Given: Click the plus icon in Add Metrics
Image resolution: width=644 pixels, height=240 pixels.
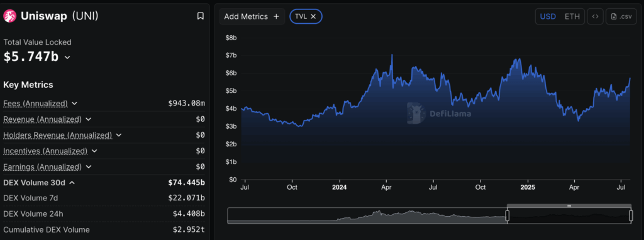Looking at the screenshot, I should (x=276, y=16).
